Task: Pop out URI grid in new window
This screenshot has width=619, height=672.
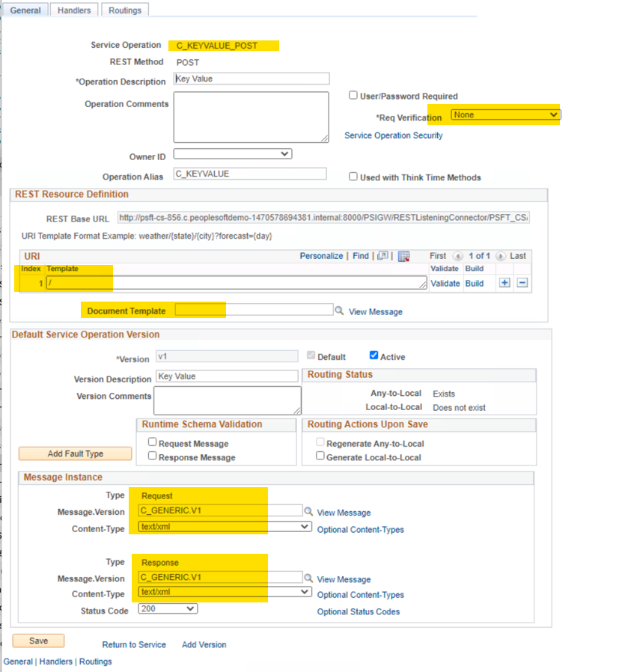Action: 383,256
